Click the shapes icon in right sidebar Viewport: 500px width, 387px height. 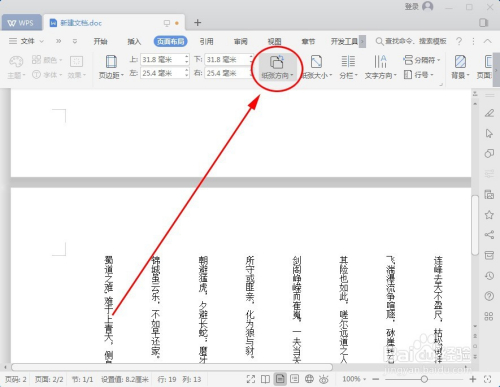pos(489,153)
